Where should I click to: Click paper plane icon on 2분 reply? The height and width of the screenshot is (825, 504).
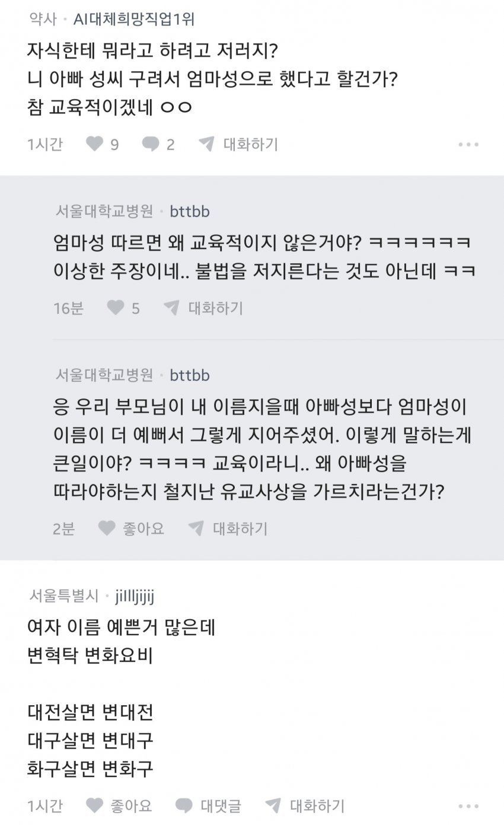click(196, 528)
